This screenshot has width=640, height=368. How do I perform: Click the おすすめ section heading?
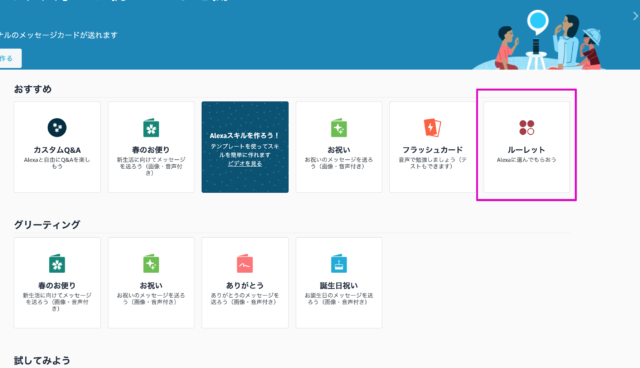click(33, 89)
